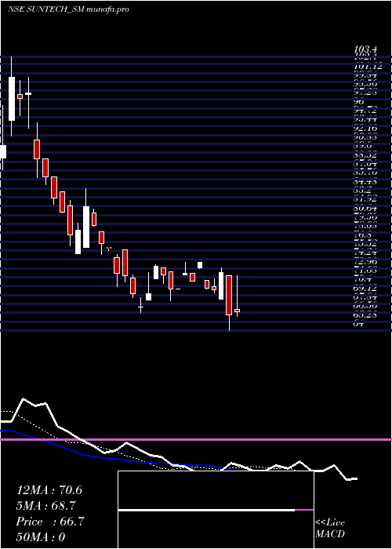This screenshot has width=392, height=549.
Task: Click the tall white candlestick at chart peak
Action: pyautogui.click(x=12, y=99)
